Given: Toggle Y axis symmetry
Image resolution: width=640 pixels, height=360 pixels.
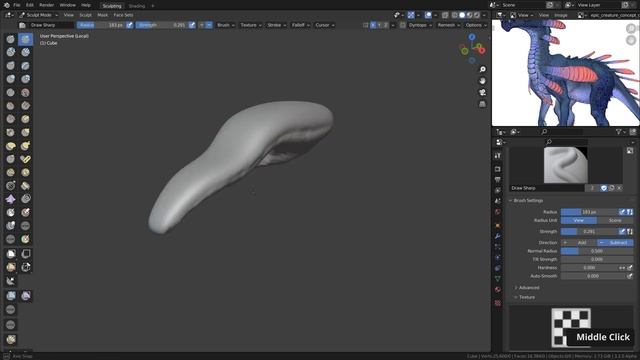Looking at the screenshot, I should click(x=379, y=25).
